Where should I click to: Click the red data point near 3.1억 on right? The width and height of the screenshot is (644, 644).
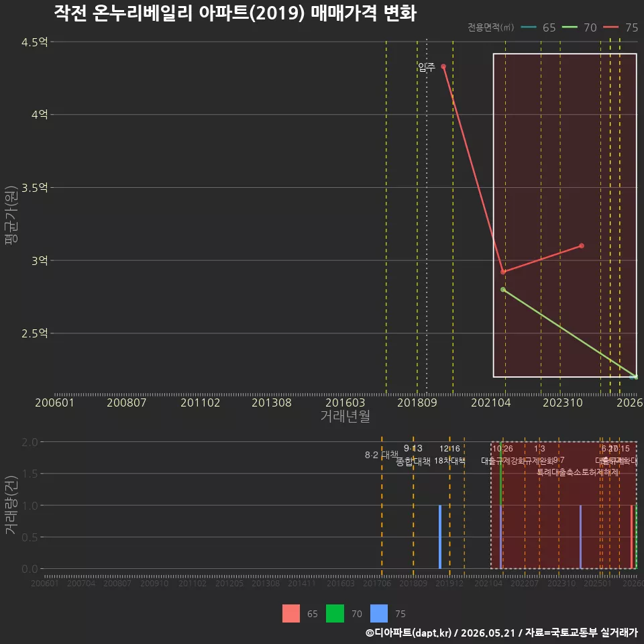(581, 246)
